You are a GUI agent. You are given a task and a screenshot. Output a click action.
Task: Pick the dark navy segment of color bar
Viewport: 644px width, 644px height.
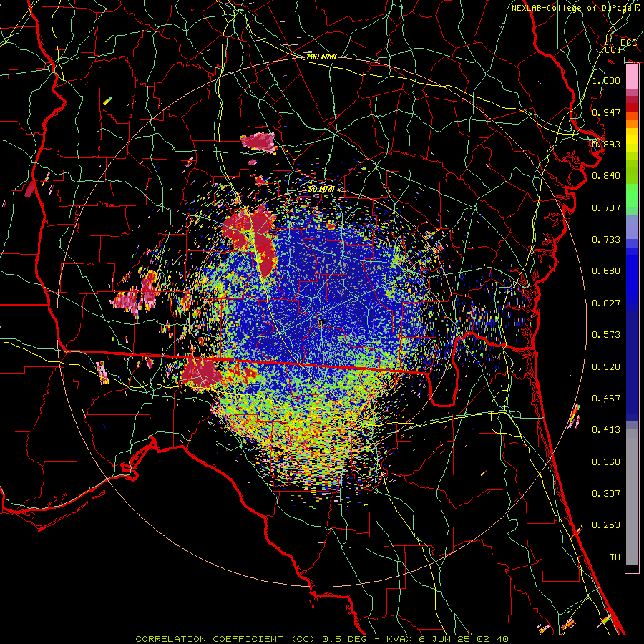tap(632, 366)
